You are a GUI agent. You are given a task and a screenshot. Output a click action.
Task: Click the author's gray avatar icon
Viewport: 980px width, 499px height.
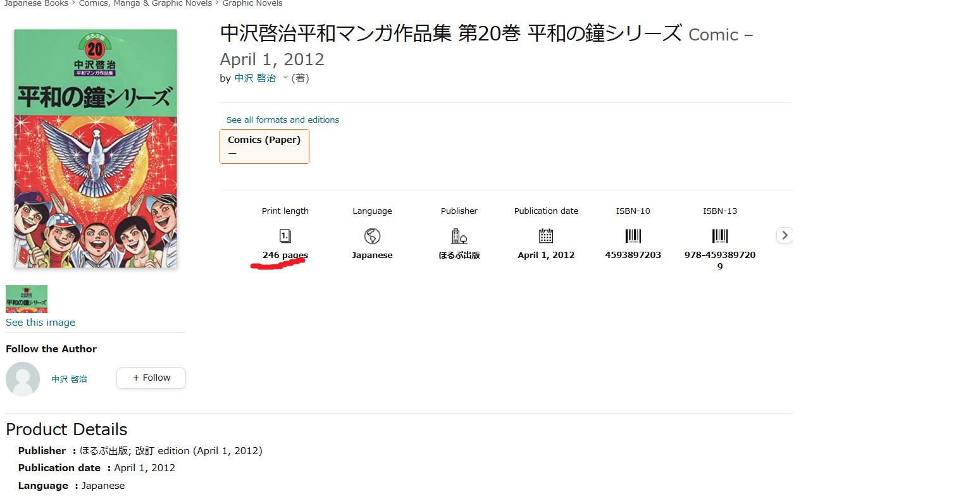point(23,379)
